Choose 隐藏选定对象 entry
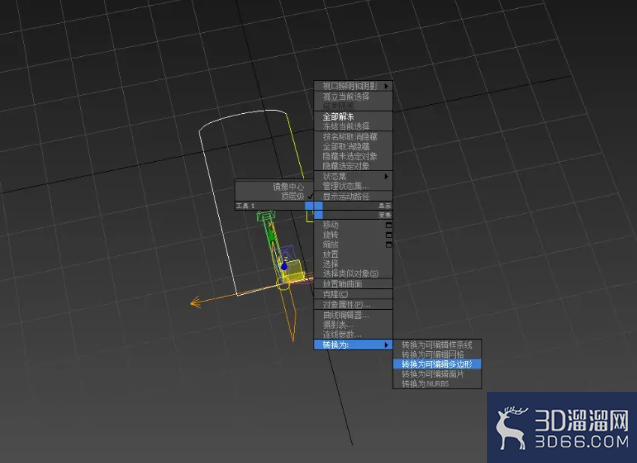 (x=353, y=166)
